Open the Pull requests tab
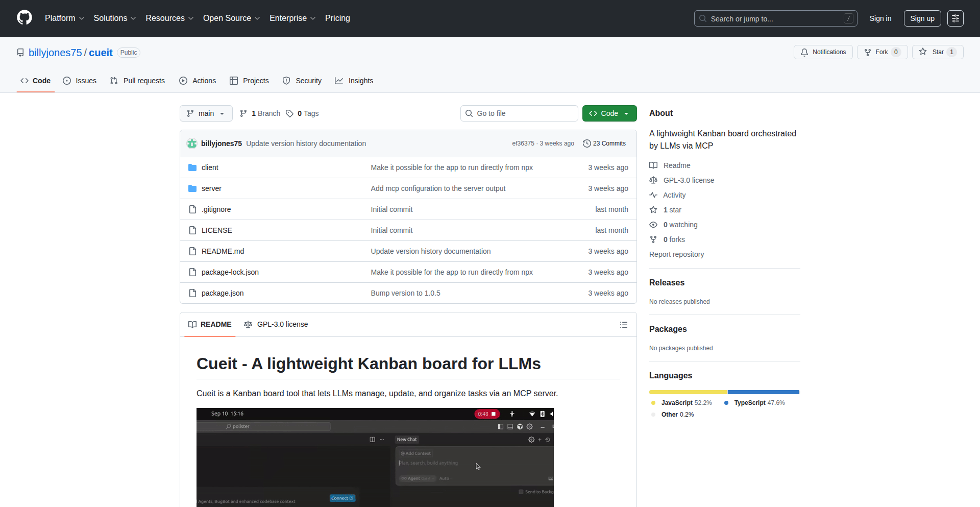 click(137, 81)
